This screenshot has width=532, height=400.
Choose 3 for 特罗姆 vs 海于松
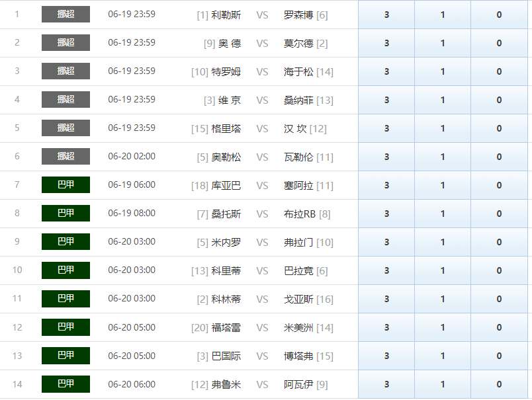point(386,71)
